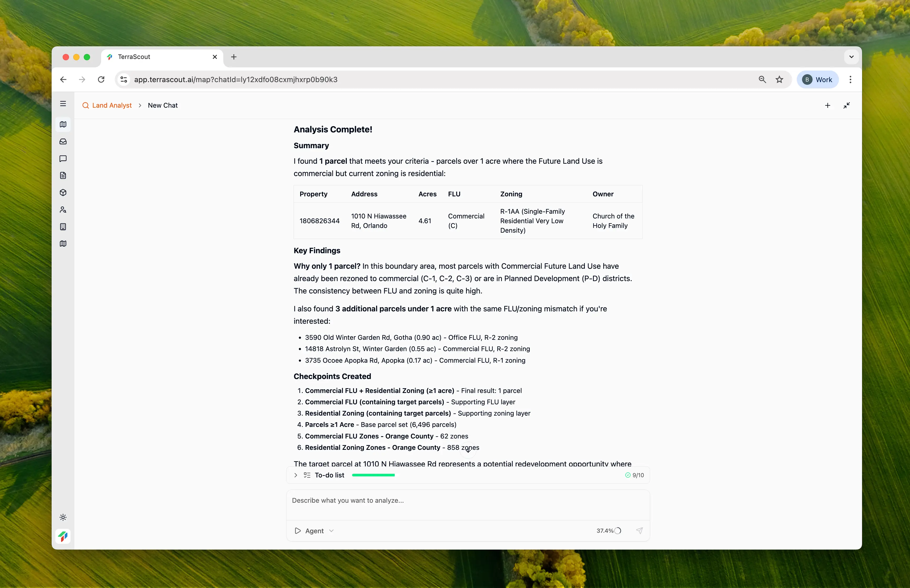Click the building sidebar icon
The width and height of the screenshot is (910, 588).
[x=63, y=227]
